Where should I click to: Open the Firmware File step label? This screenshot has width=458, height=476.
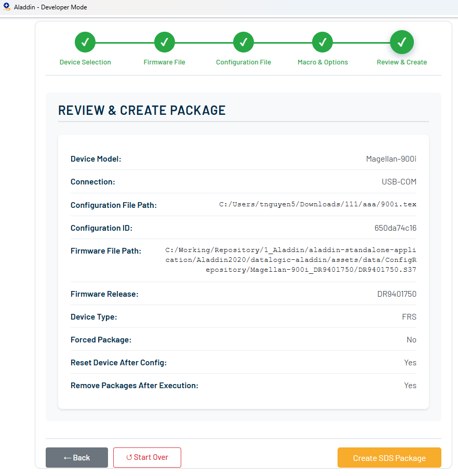(x=164, y=62)
